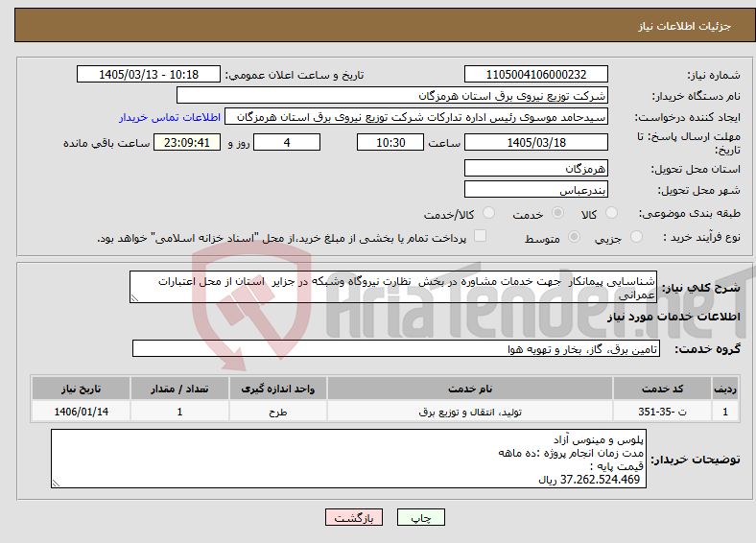Click the delivery province field هرمزگان
Viewport: 756px width, 543px height.
[535, 168]
